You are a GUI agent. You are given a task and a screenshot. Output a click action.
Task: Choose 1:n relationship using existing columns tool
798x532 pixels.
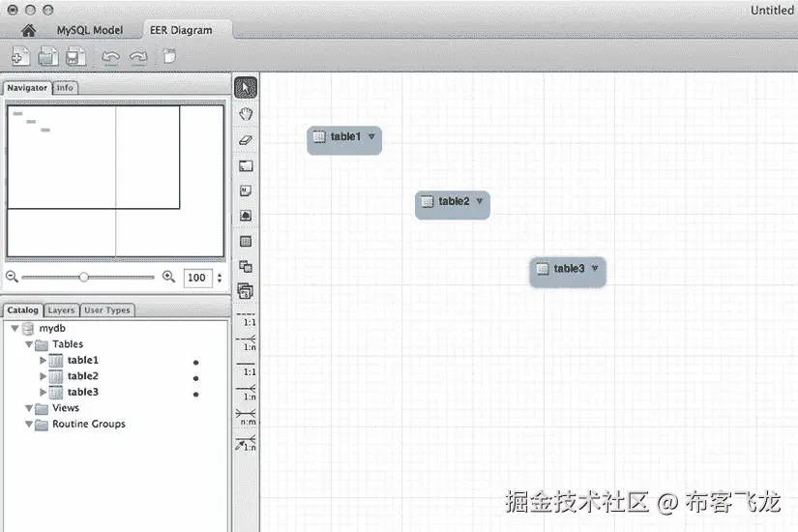point(246,443)
